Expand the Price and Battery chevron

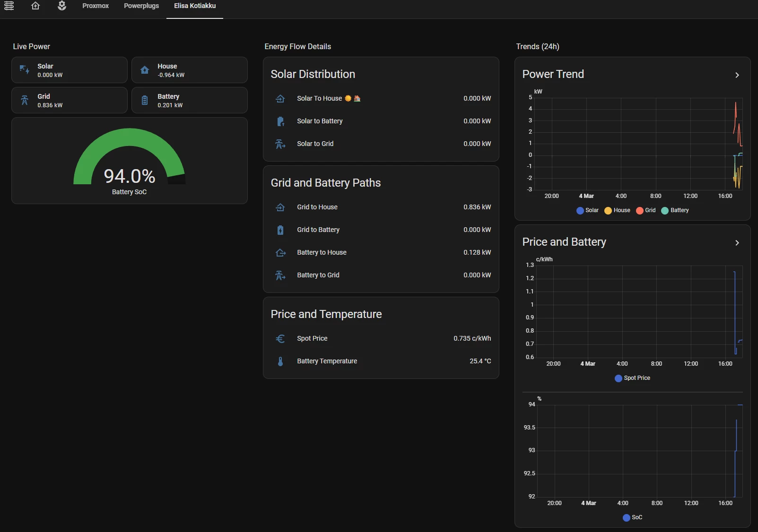click(x=737, y=243)
